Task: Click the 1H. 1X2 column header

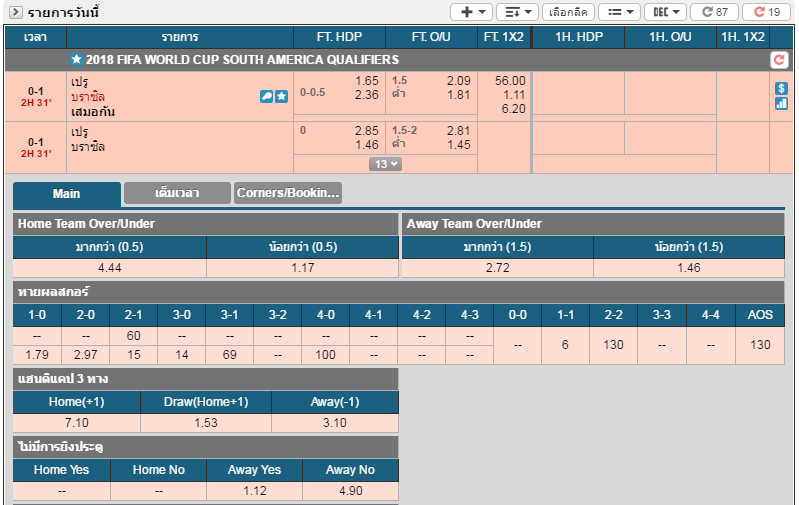Action: [x=743, y=37]
